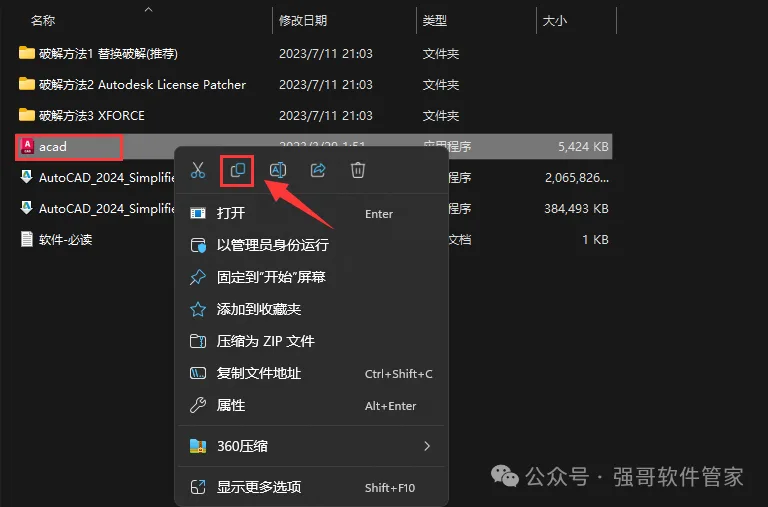Click the Share icon in context menu
This screenshot has height=507, width=768.
pos(318,170)
